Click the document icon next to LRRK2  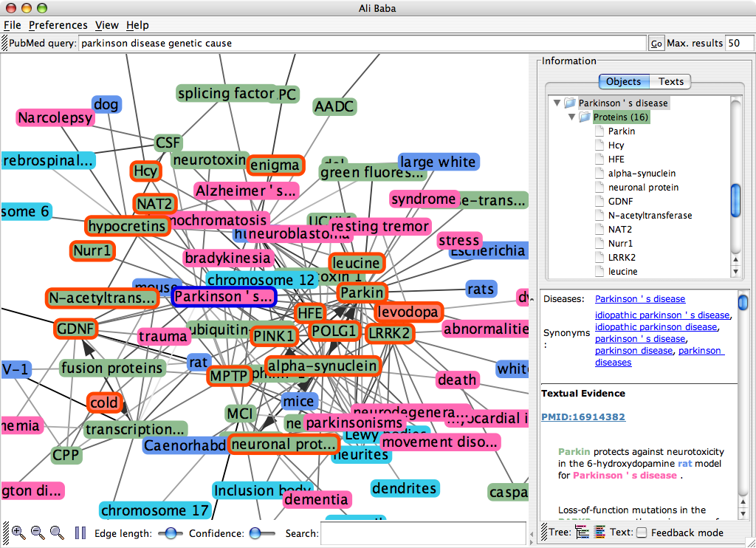[x=599, y=258]
